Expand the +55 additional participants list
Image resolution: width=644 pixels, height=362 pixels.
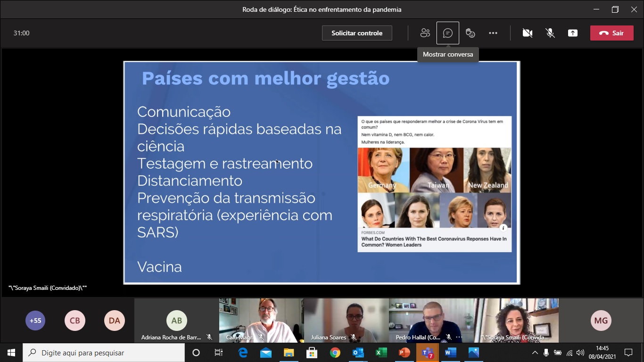point(35,321)
